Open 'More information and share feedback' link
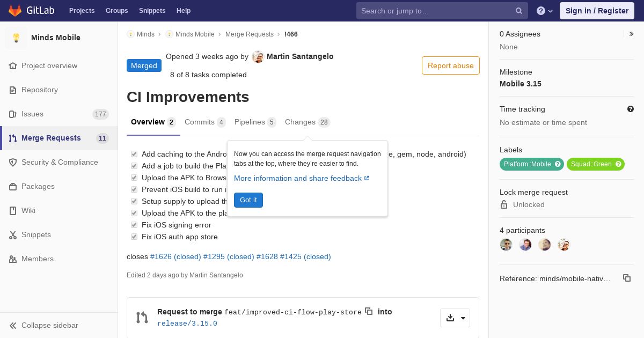The image size is (644, 338). 302,178
